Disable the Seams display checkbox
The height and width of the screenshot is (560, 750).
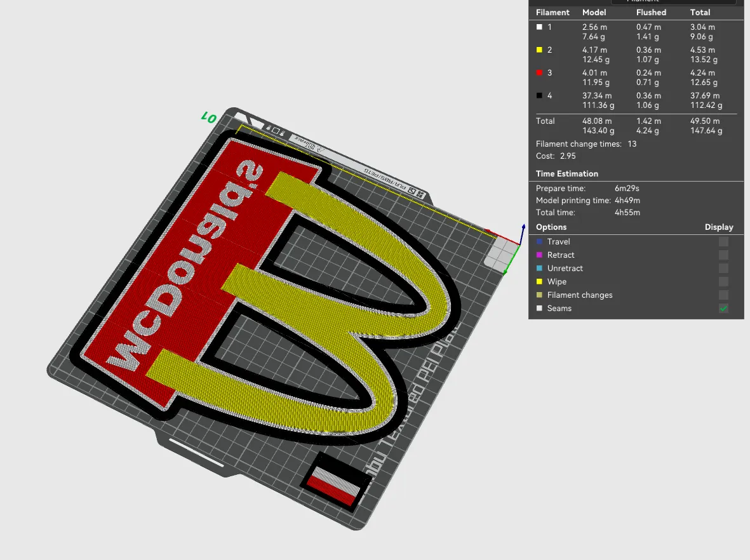pyautogui.click(x=723, y=309)
